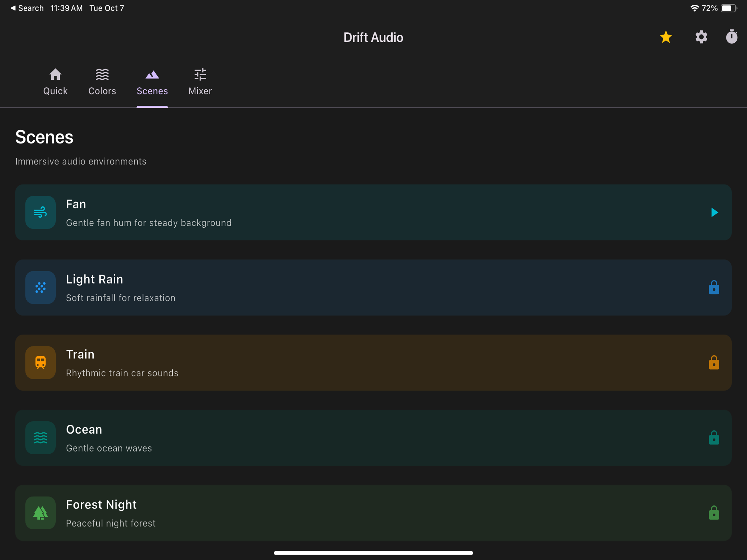Tap the gold star favorites icon
The image size is (747, 560).
click(x=666, y=37)
